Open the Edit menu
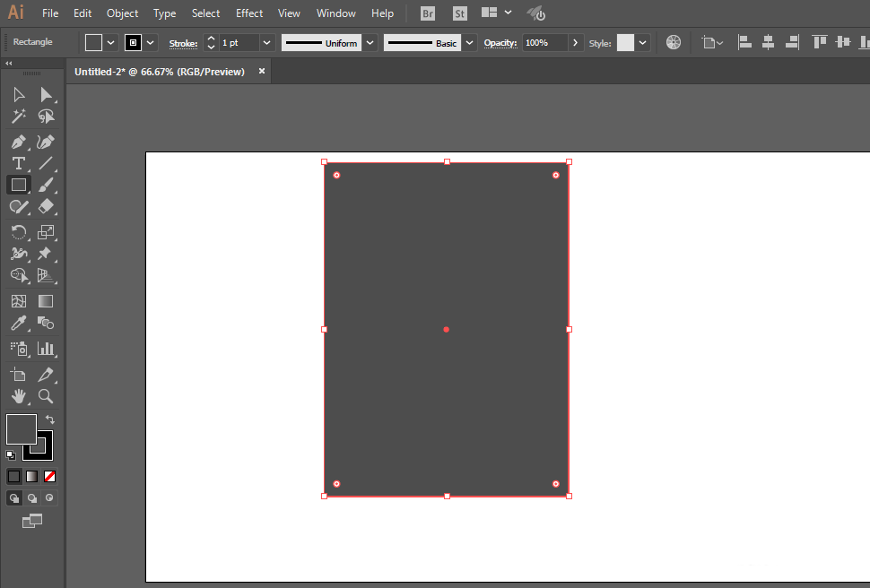The width and height of the screenshot is (870, 588). [x=83, y=13]
